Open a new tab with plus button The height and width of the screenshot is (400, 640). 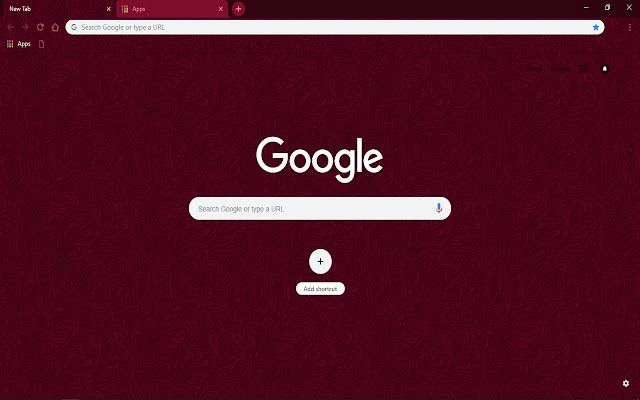click(238, 9)
